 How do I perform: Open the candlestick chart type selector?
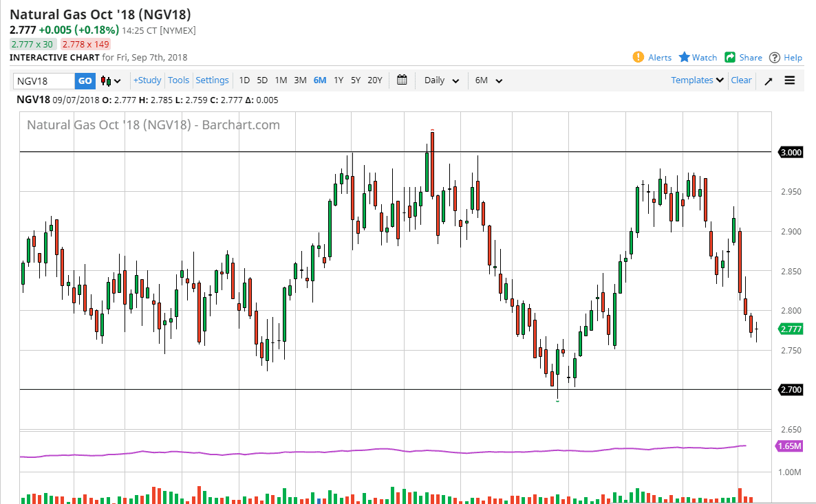point(111,80)
